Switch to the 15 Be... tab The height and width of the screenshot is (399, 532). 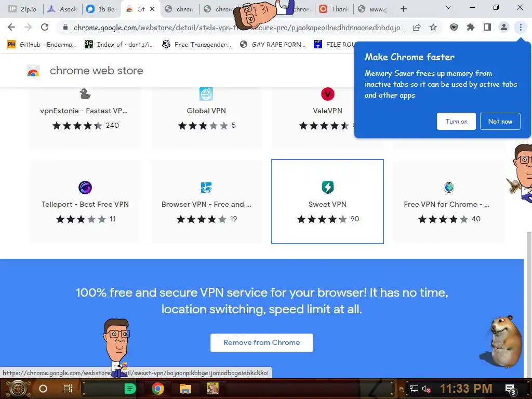[x=101, y=9]
